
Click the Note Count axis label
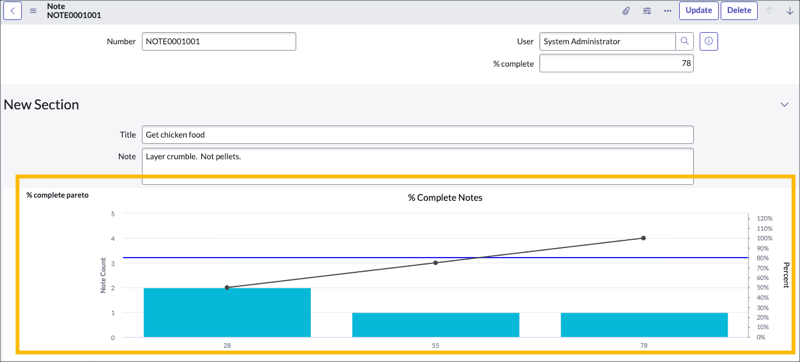pyautogui.click(x=103, y=275)
